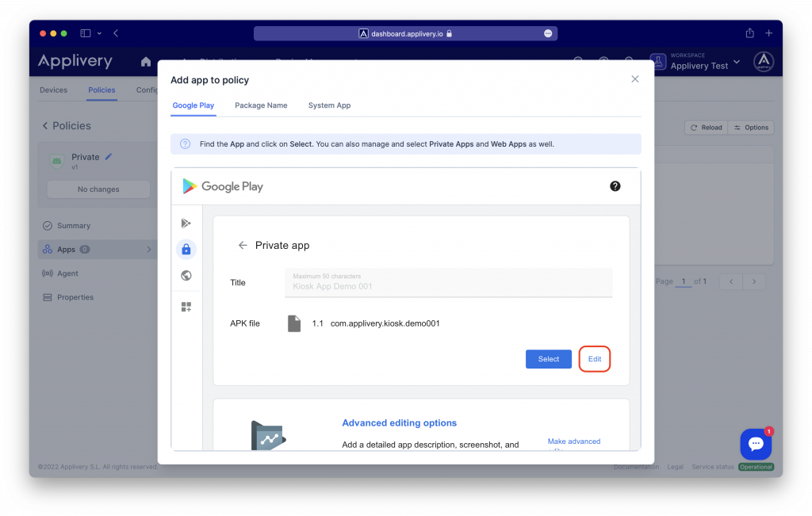Open the Policies tab
Viewport: 812px width, 516px height.
pyautogui.click(x=101, y=90)
